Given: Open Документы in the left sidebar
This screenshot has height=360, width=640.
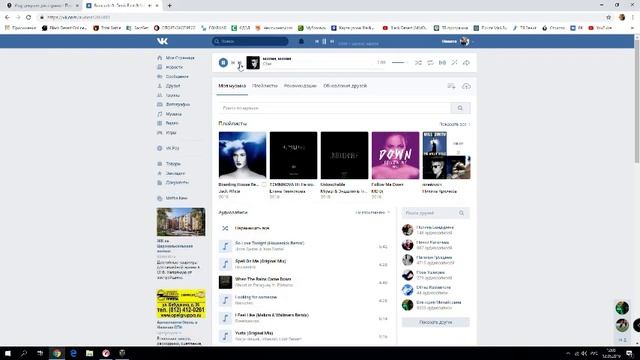Looking at the screenshot, I should (173, 182).
